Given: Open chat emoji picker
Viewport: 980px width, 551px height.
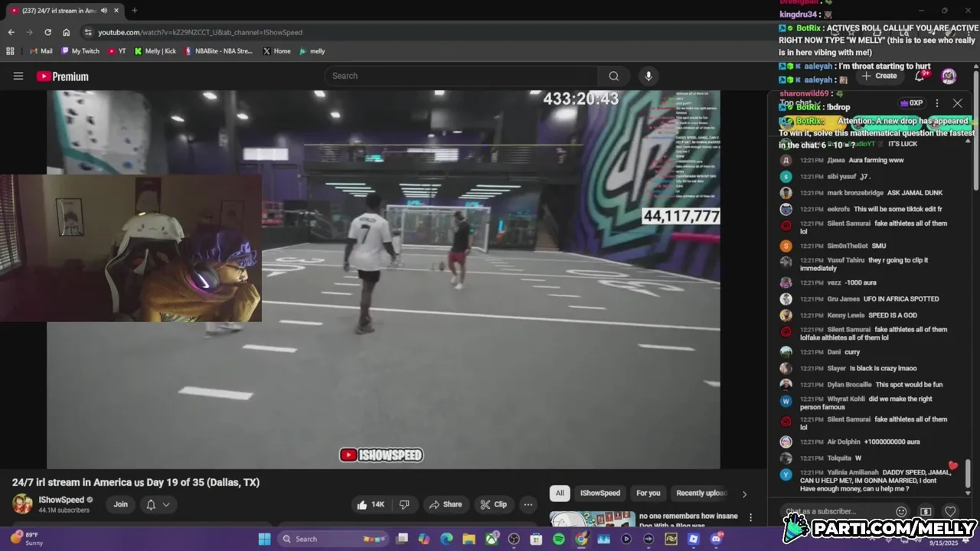Looking at the screenshot, I should (901, 511).
